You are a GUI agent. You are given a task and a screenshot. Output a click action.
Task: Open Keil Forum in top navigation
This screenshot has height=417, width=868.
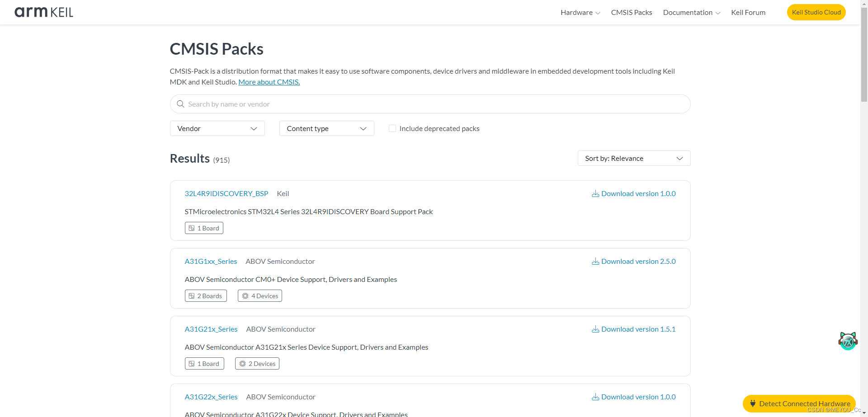(748, 12)
